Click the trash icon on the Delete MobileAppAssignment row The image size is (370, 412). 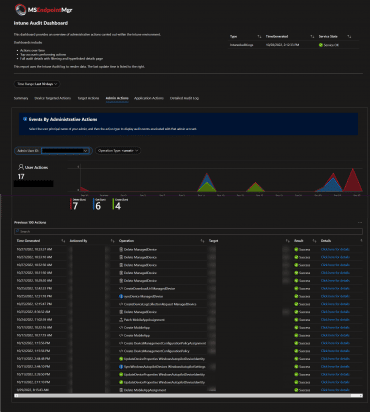pyautogui.click(x=121, y=390)
